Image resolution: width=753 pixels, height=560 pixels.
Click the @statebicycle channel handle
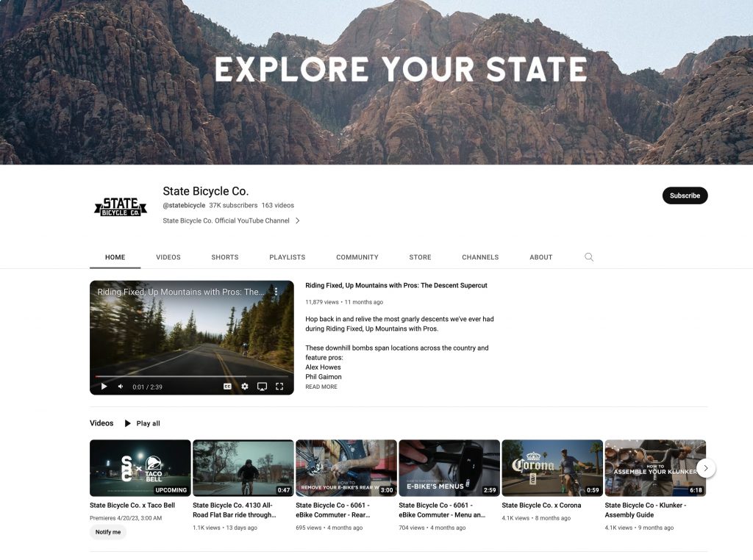click(184, 205)
